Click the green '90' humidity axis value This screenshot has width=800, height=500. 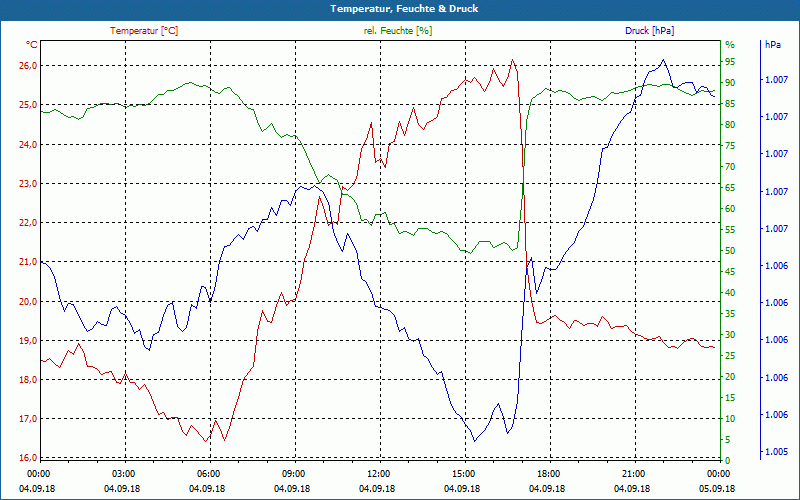[730, 83]
